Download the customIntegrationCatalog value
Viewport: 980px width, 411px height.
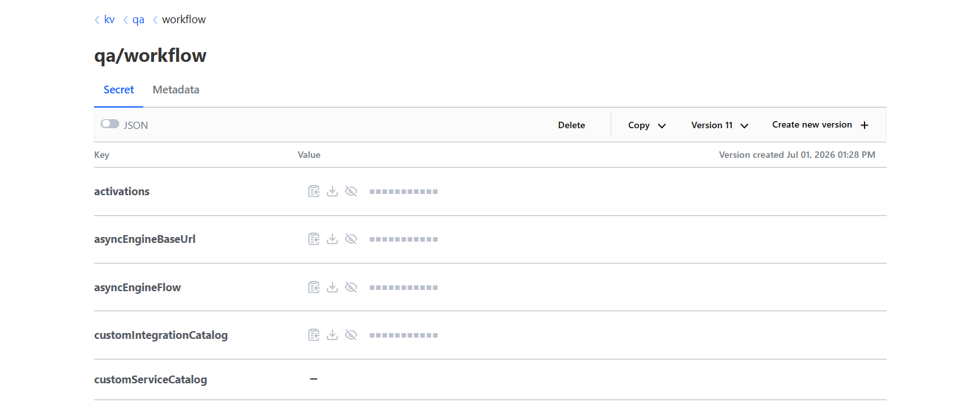tap(333, 335)
